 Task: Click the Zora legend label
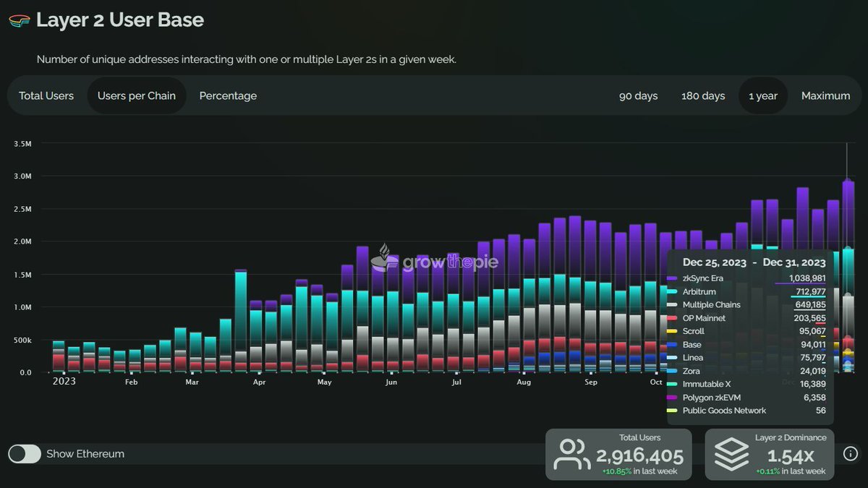[x=693, y=371]
